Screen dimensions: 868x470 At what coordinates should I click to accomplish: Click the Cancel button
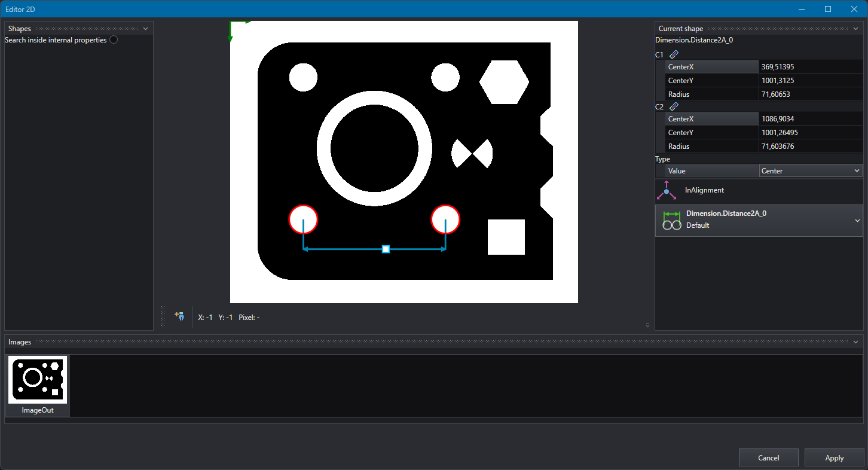point(768,457)
